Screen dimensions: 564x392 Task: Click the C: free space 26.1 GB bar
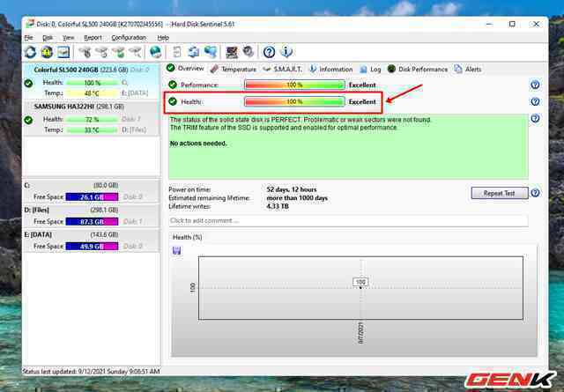[x=92, y=197]
